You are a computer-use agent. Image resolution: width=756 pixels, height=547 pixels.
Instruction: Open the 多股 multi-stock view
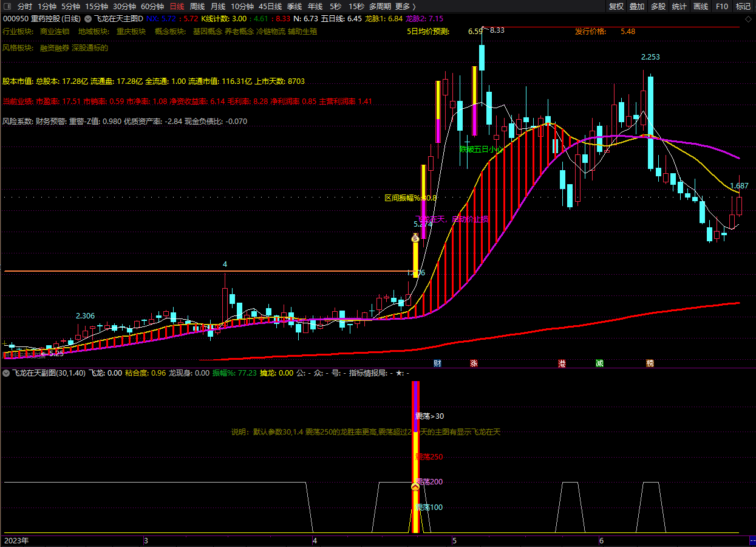[658, 6]
